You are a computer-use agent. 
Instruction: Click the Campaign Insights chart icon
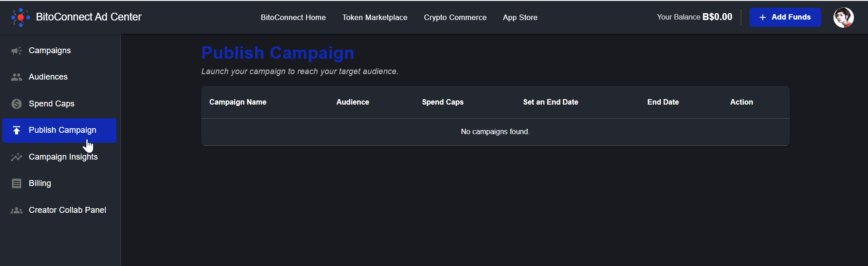(x=17, y=157)
